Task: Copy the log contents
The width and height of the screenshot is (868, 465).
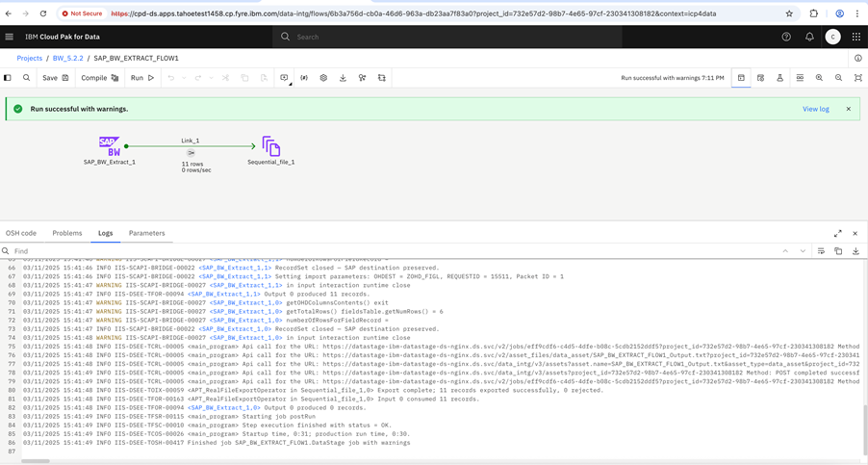Action: coord(838,251)
